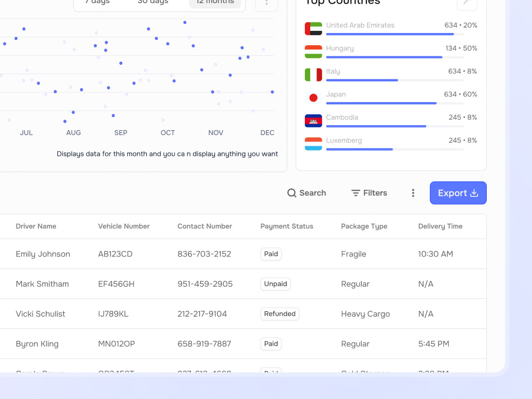This screenshot has height=399, width=532.
Task: Sort by Contact Number column header
Action: pos(205,226)
